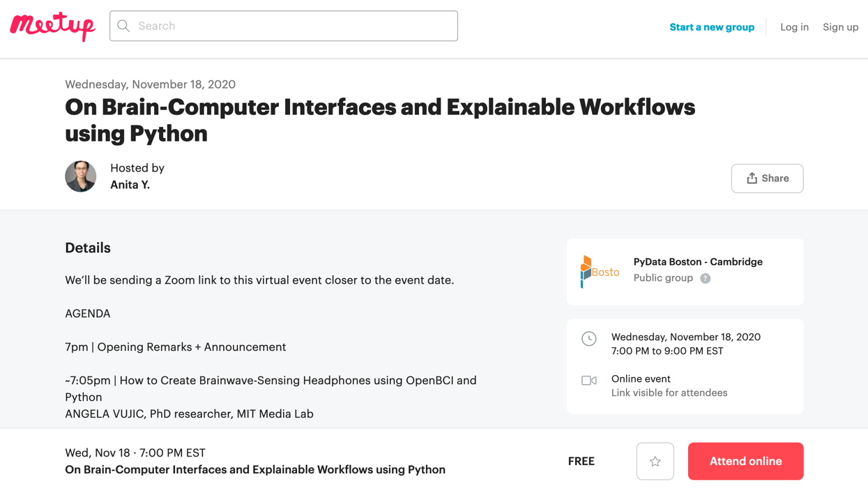Screen dimensions: 868x490
Task: Focus the Search input field
Action: 293,26
